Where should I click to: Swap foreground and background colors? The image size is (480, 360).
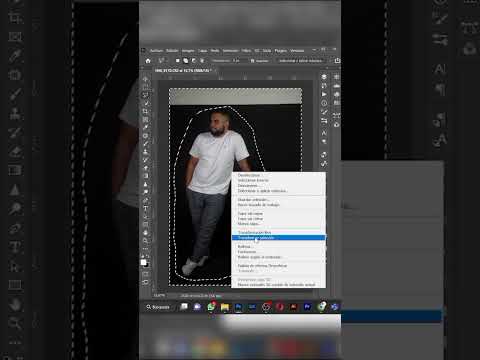[x=148, y=257]
